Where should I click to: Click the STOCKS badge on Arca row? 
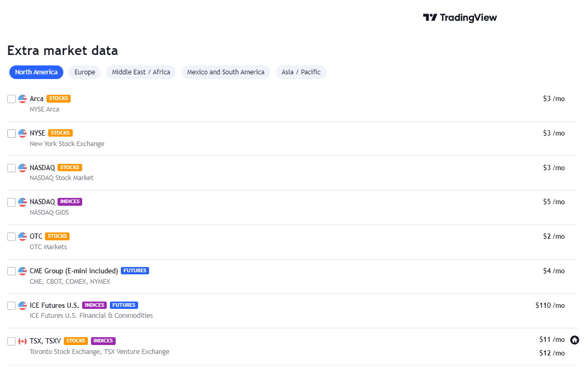pyautogui.click(x=59, y=98)
